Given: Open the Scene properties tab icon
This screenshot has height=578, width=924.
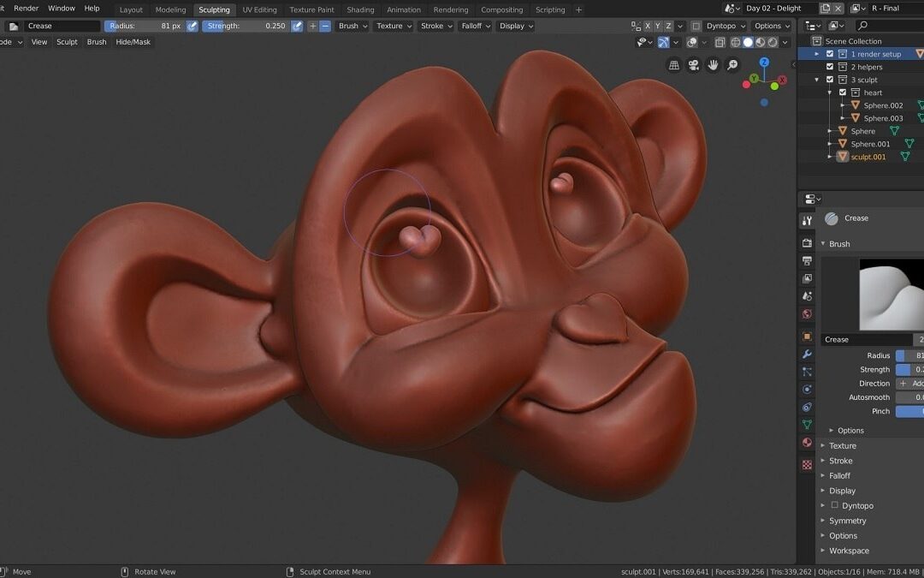Looking at the screenshot, I should point(807,296).
